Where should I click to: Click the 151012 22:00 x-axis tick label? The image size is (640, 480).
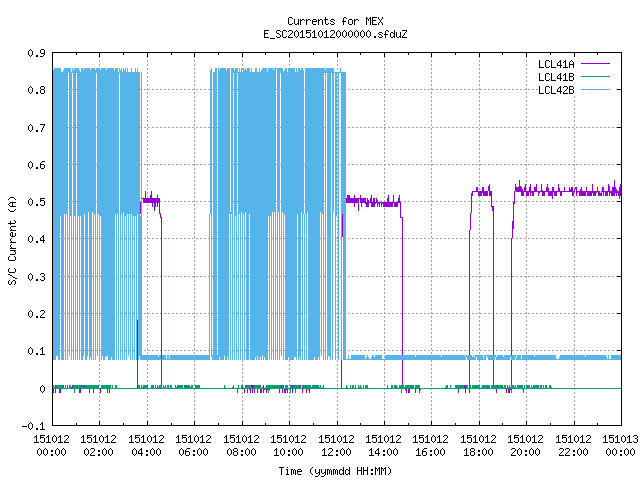point(573,446)
